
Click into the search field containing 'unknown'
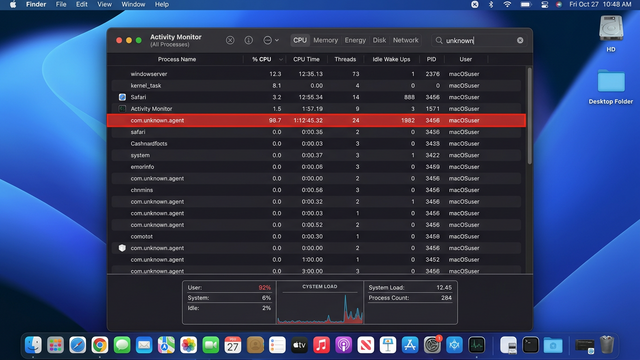pyautogui.click(x=478, y=40)
